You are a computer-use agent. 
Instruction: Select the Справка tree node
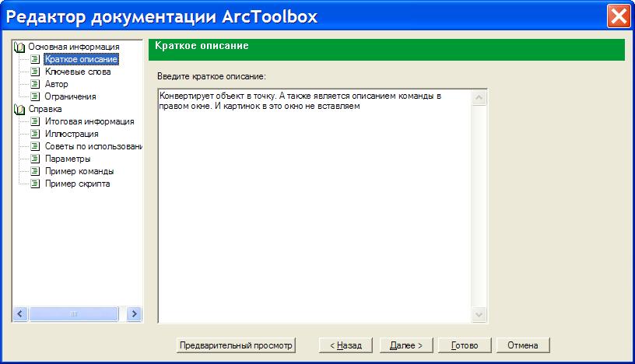[x=45, y=110]
